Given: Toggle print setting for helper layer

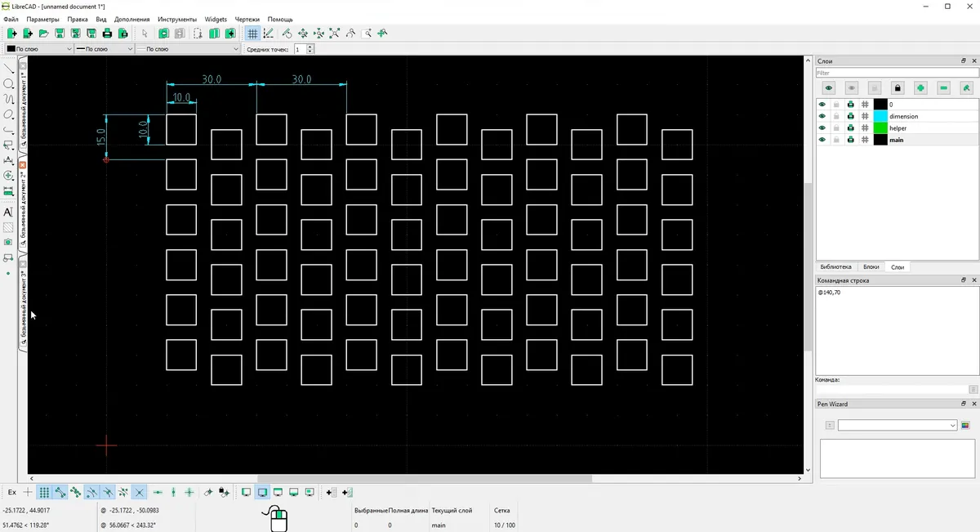Looking at the screenshot, I should click(850, 128).
